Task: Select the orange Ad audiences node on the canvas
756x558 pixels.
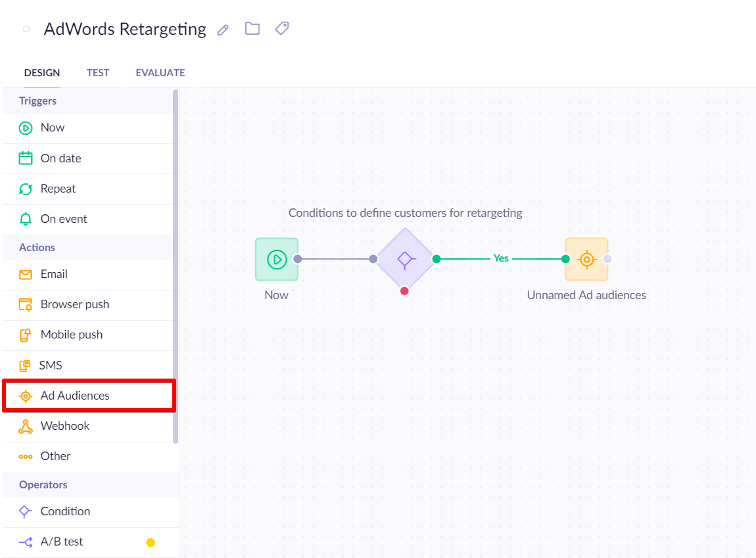Action: pyautogui.click(x=586, y=259)
